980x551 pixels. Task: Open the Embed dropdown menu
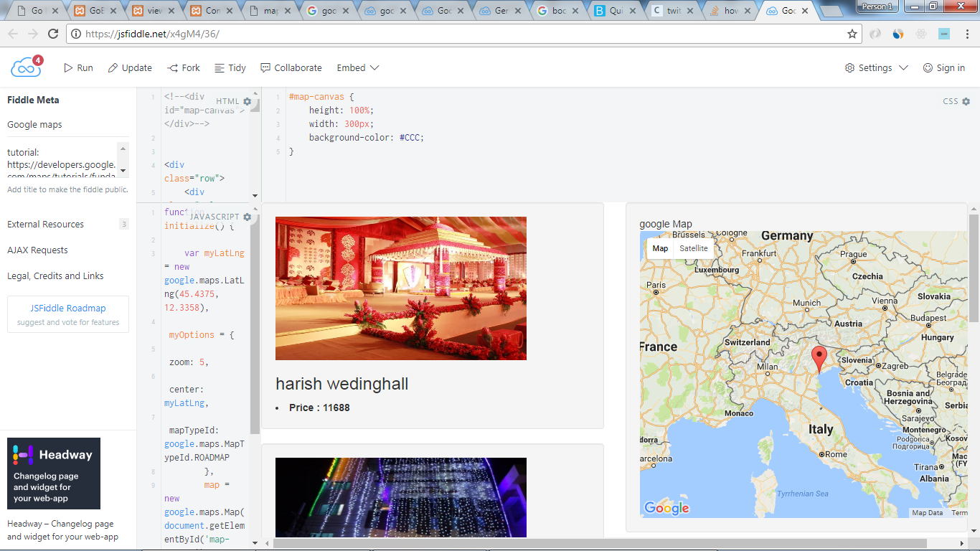coord(357,67)
